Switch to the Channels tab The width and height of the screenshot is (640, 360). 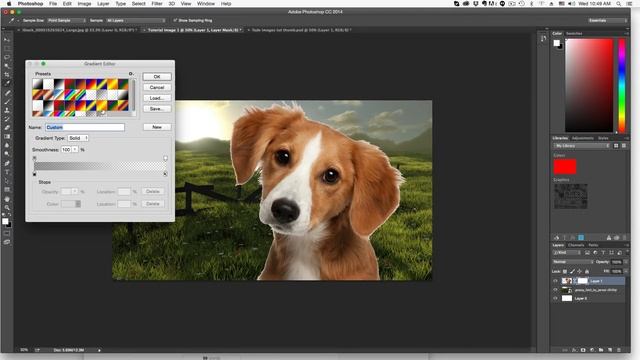[576, 245]
